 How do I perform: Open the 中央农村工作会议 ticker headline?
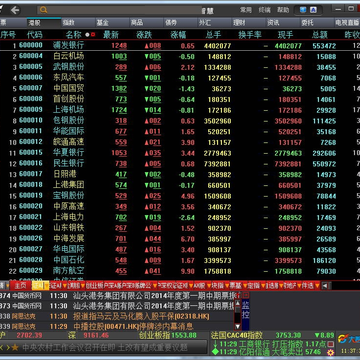(105, 347)
